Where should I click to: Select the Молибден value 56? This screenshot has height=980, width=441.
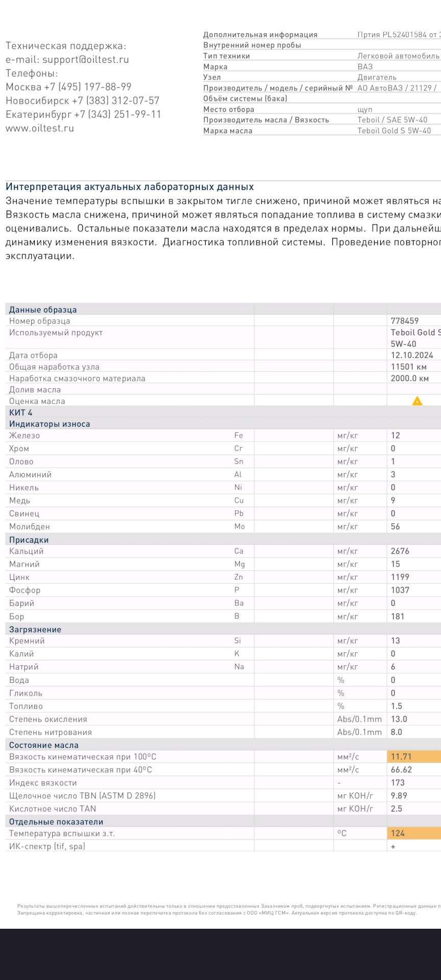(396, 527)
